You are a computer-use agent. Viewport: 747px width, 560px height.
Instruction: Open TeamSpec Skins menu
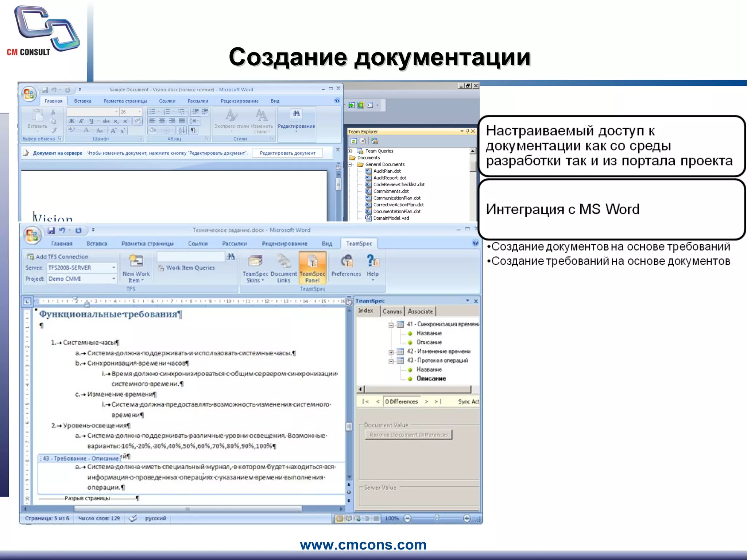[x=255, y=268]
